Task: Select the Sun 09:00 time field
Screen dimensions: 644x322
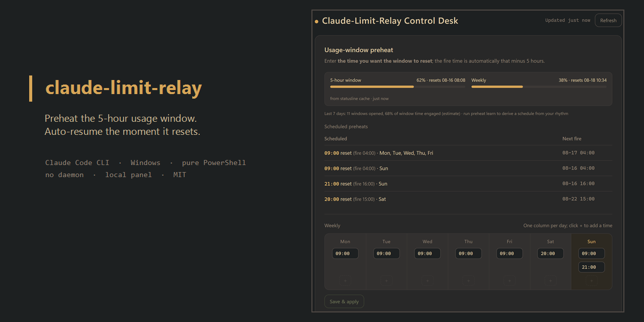Action: click(592, 254)
